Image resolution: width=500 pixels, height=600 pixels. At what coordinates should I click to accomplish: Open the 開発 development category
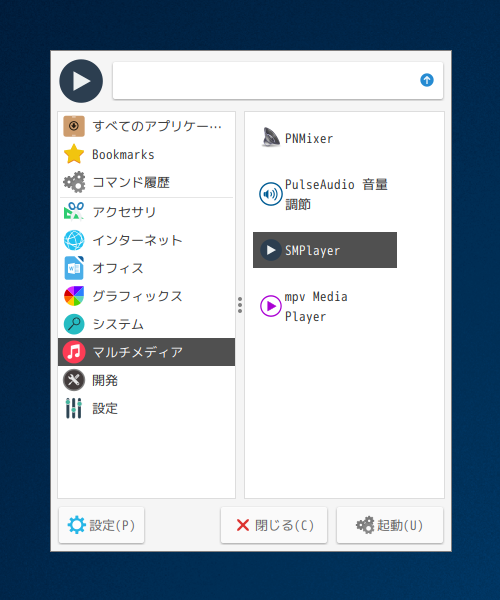[x=146, y=380]
